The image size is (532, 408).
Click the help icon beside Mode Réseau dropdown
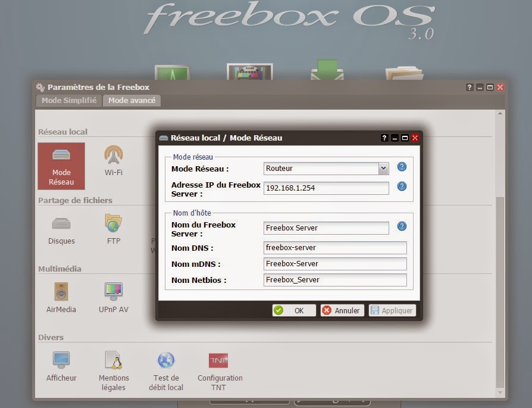[402, 167]
